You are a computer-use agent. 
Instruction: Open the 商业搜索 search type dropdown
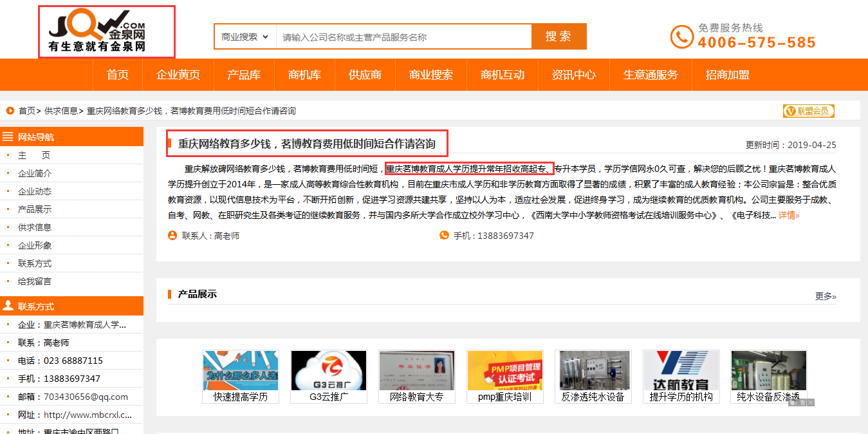(x=245, y=37)
